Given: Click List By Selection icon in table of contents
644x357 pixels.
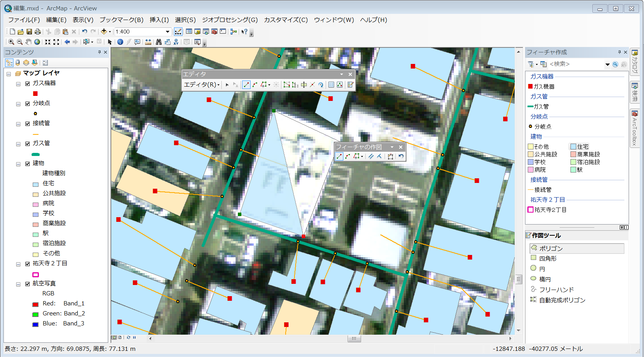Looking at the screenshot, I should click(x=35, y=63).
